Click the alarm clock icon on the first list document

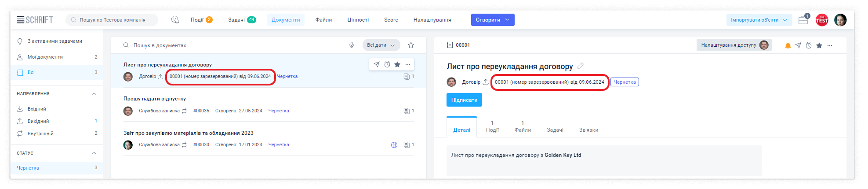pos(387,64)
